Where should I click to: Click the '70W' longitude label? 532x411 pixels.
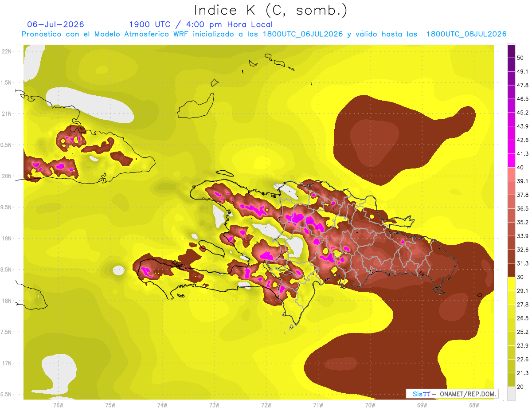tap(370, 405)
